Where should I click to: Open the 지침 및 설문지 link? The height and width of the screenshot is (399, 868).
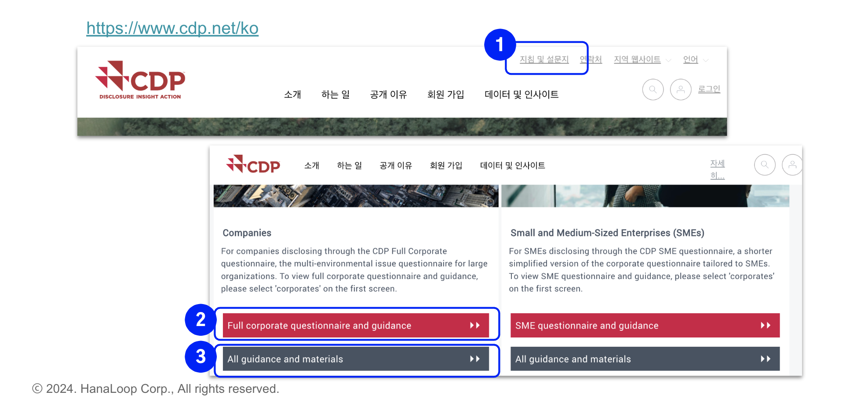[544, 59]
